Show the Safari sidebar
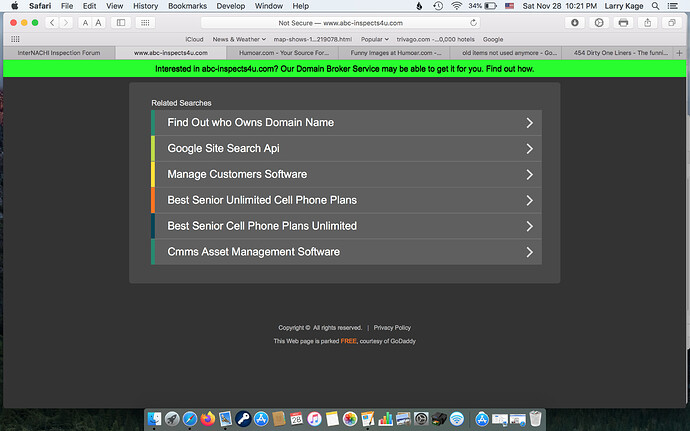This screenshot has height=431, width=690. 121,22
